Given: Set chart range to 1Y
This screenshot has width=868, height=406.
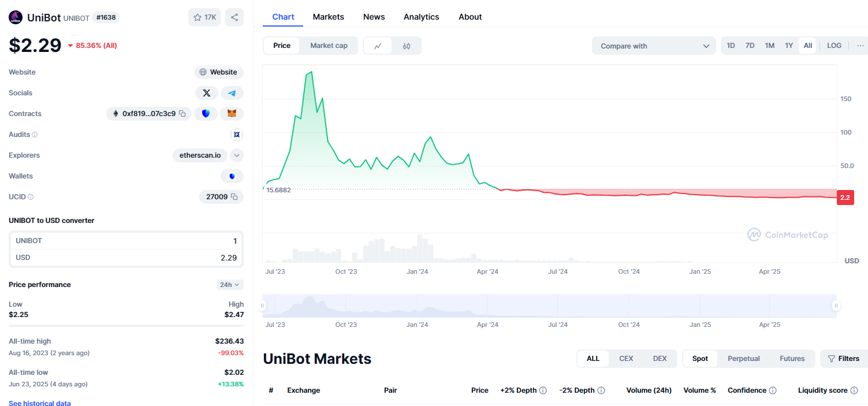Looking at the screenshot, I should [789, 46].
